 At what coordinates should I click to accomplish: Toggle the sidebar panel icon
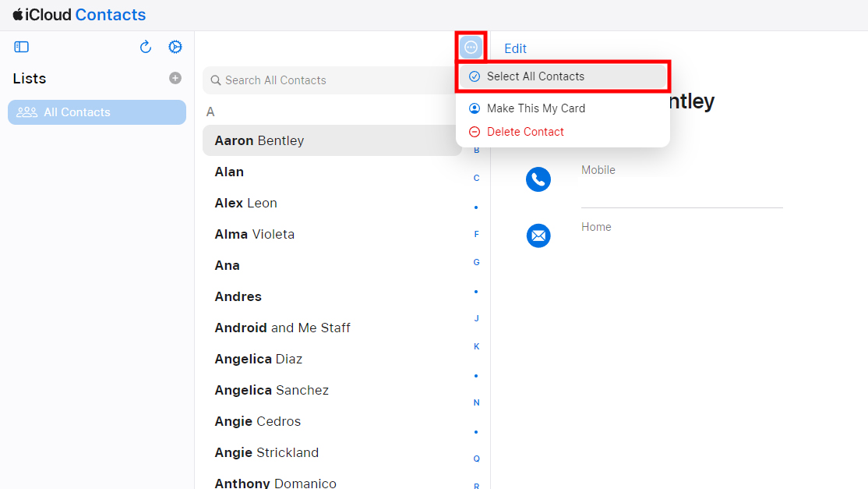tap(22, 48)
